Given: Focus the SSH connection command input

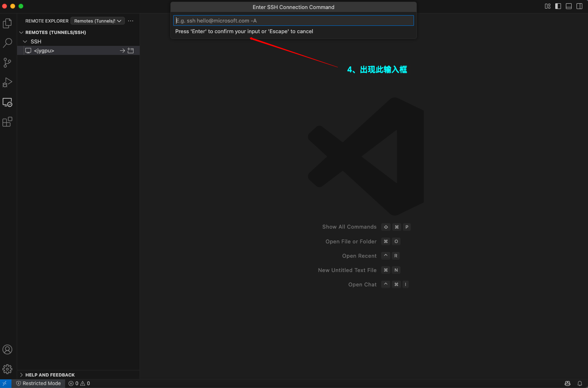Looking at the screenshot, I should [293, 20].
